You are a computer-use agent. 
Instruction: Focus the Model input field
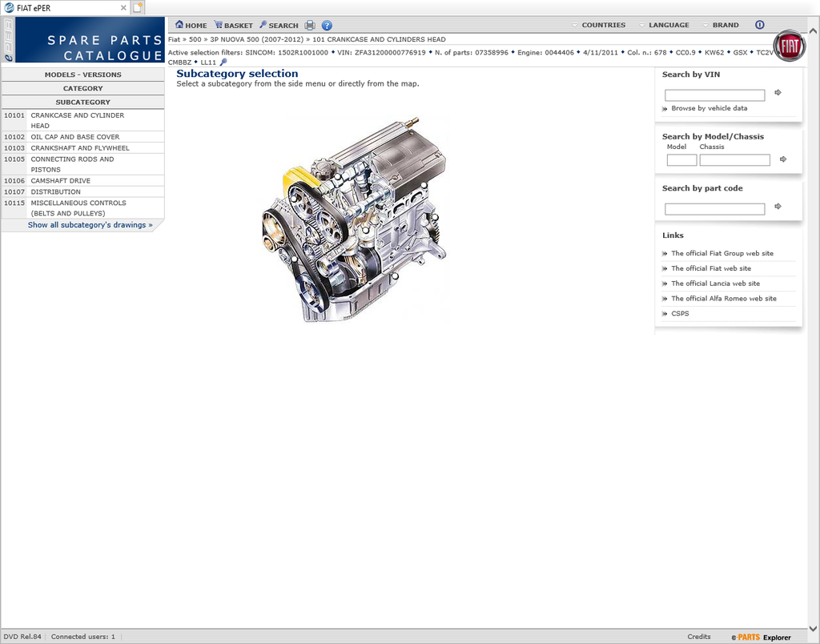pos(681,159)
